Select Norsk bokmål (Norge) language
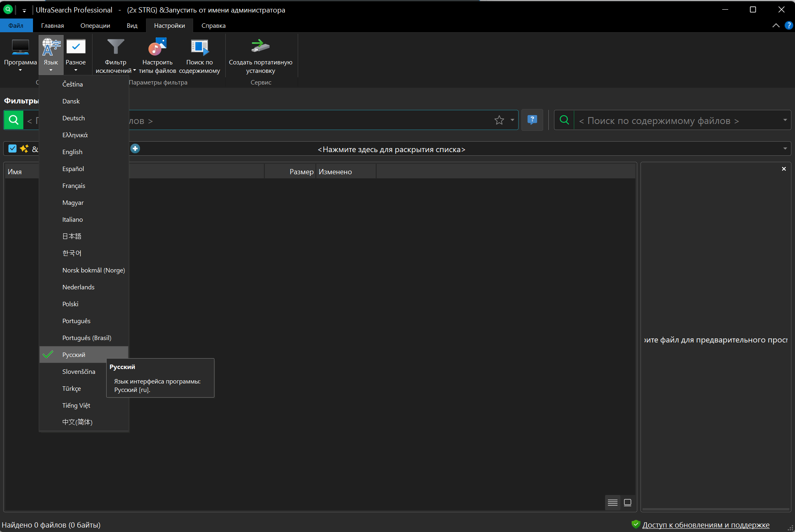 click(84, 270)
